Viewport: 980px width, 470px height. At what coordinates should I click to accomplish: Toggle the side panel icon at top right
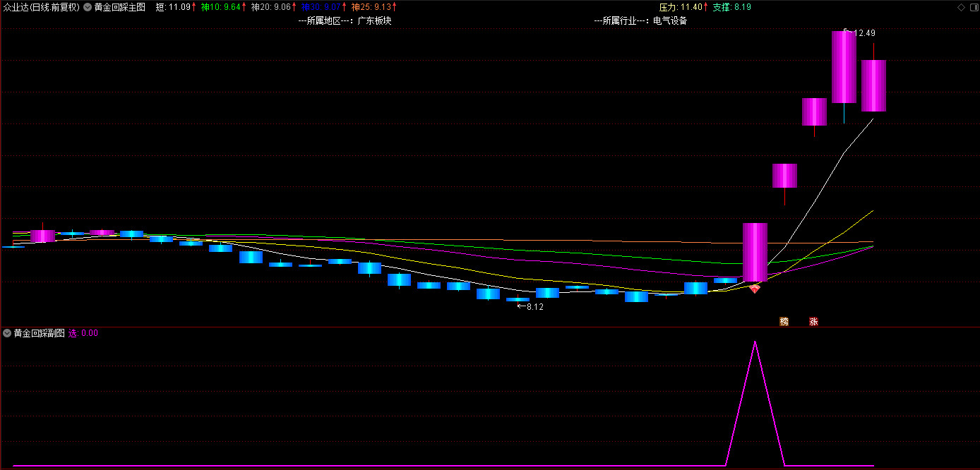[x=973, y=7]
